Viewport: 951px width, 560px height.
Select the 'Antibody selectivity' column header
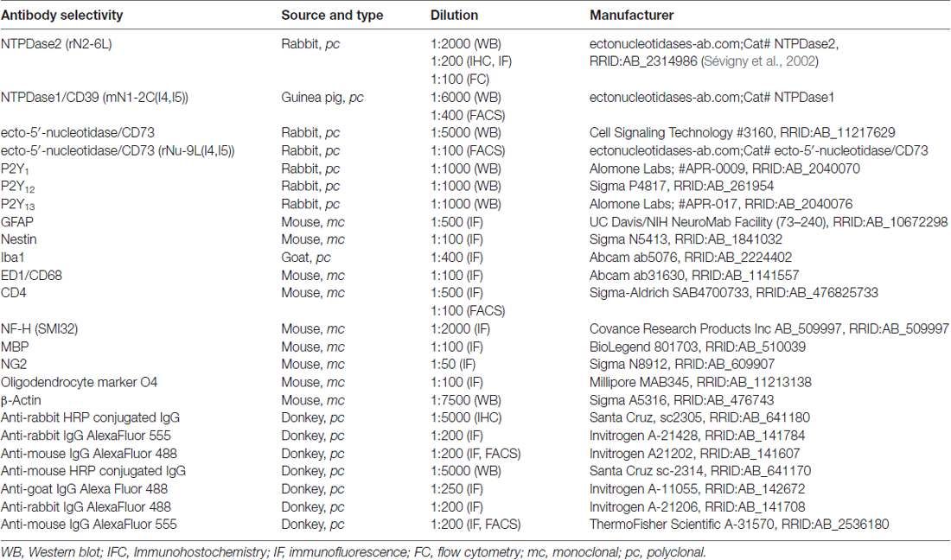62,16
